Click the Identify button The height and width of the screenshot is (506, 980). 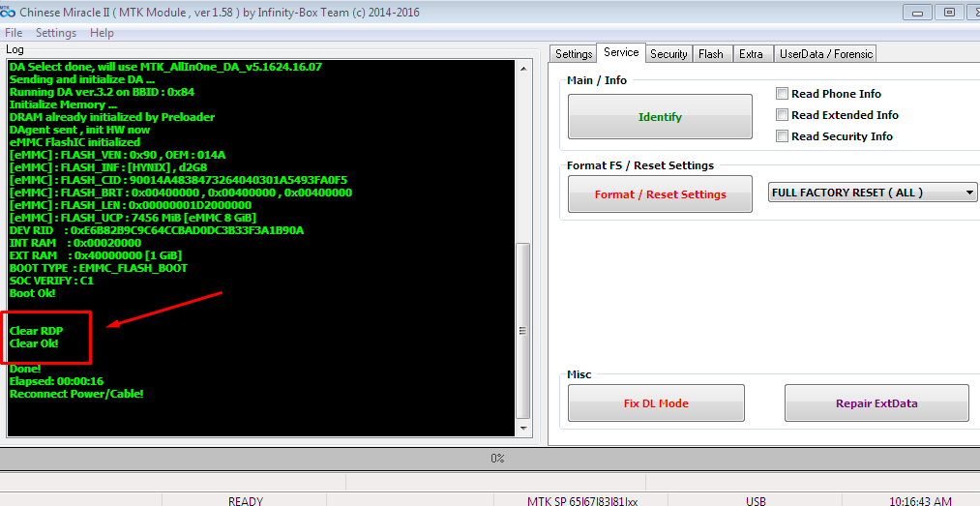pyautogui.click(x=660, y=117)
